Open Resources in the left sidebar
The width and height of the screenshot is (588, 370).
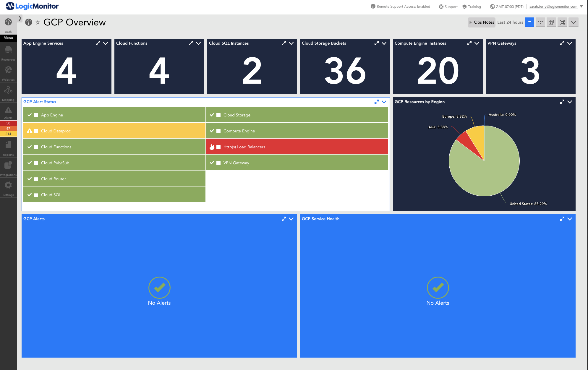click(x=8, y=53)
